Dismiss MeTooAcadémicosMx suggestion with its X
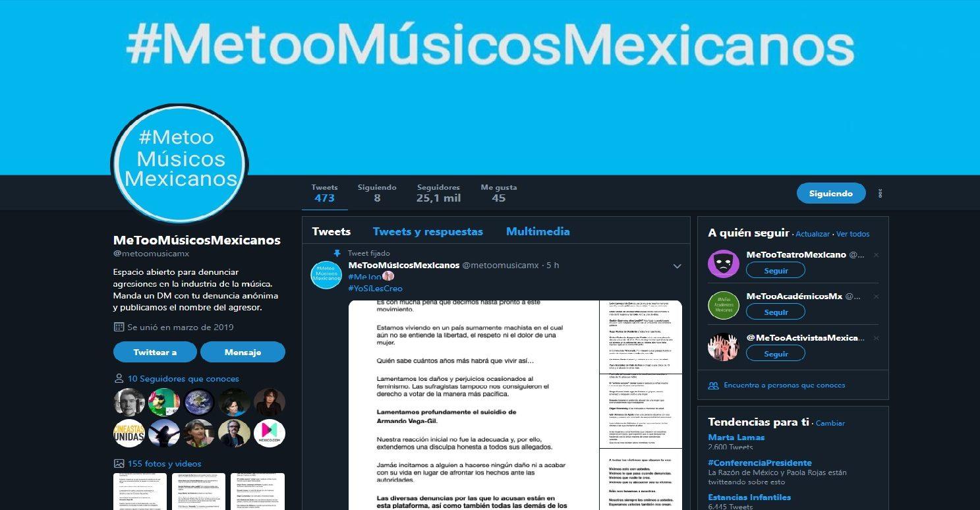 (x=876, y=297)
